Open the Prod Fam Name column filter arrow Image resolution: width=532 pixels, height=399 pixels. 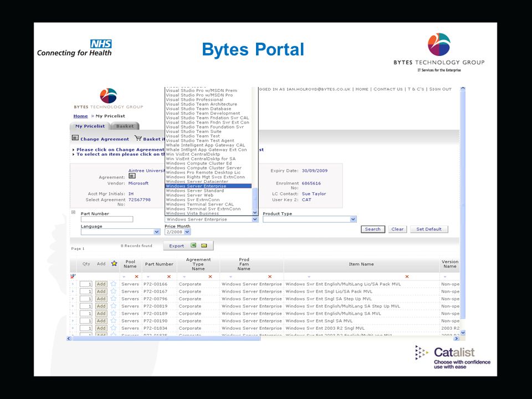[231, 277]
